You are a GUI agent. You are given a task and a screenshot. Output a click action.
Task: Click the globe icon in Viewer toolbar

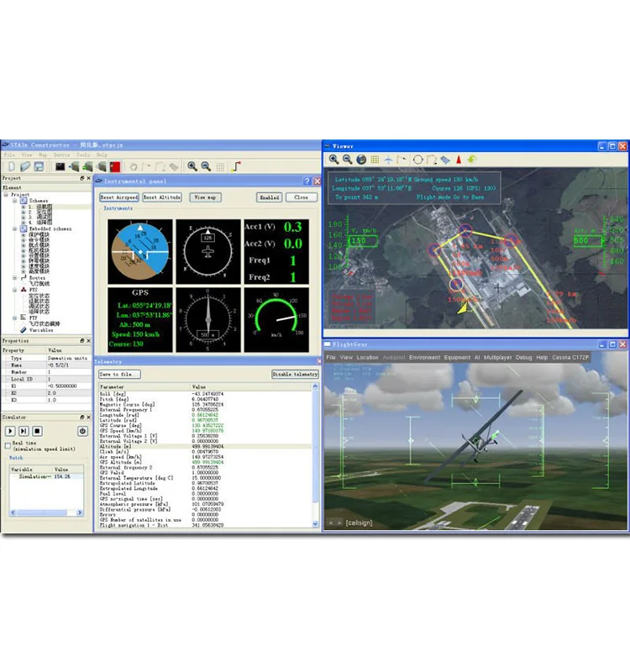[361, 160]
